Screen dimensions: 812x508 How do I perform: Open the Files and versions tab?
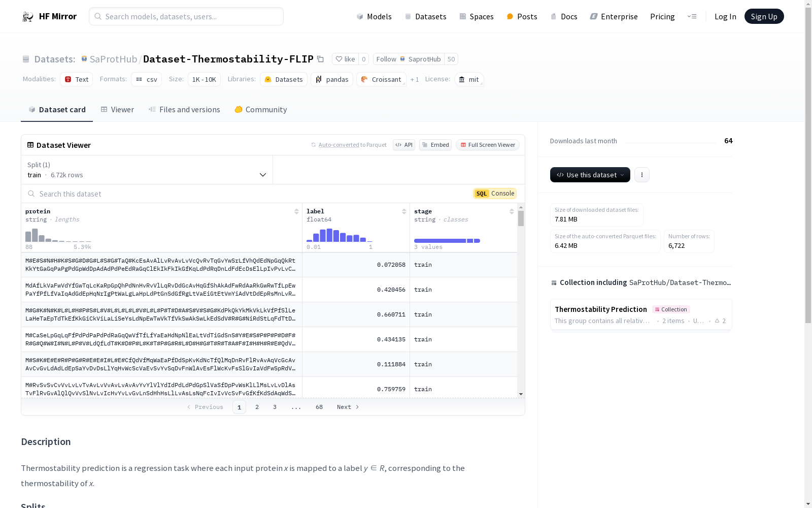pos(184,110)
